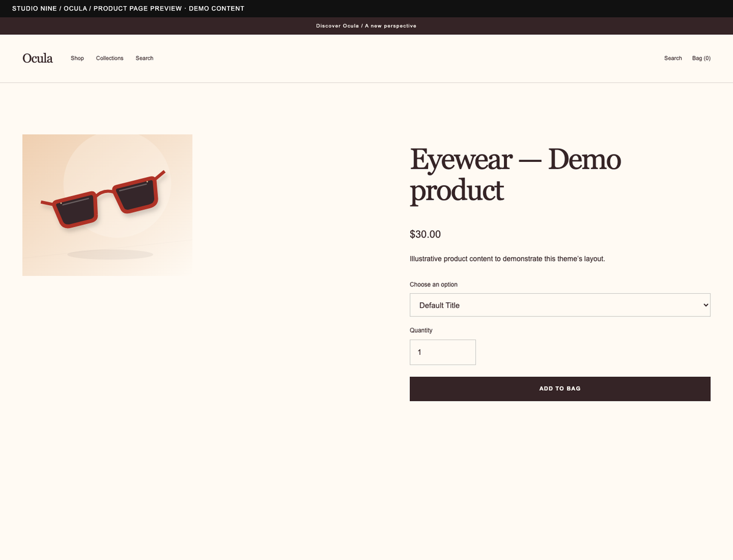This screenshot has height=560, width=733.
Task: Focus the Quantity input field
Action: pos(443,352)
